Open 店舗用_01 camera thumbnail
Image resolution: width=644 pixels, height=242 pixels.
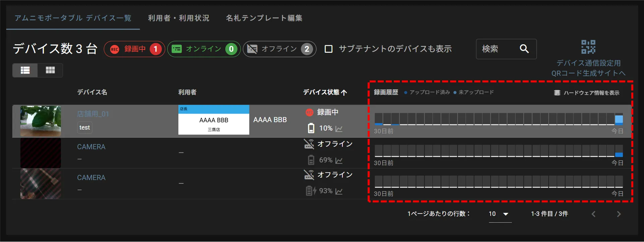click(41, 121)
